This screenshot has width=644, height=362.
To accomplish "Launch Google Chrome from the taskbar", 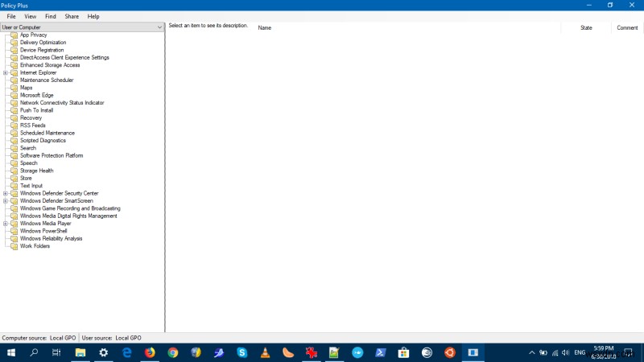I will [x=173, y=352].
